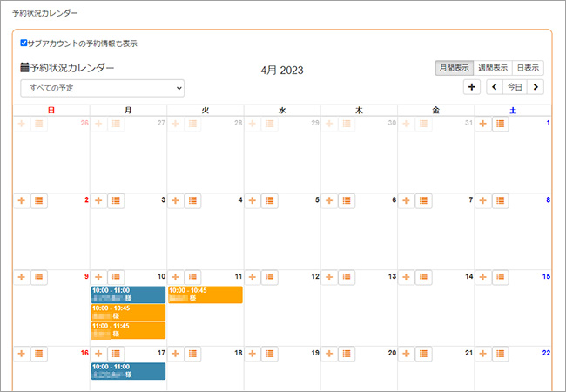Open the list icon on April 1
Image resolution: width=566 pixels, height=392 pixels.
tap(501, 125)
